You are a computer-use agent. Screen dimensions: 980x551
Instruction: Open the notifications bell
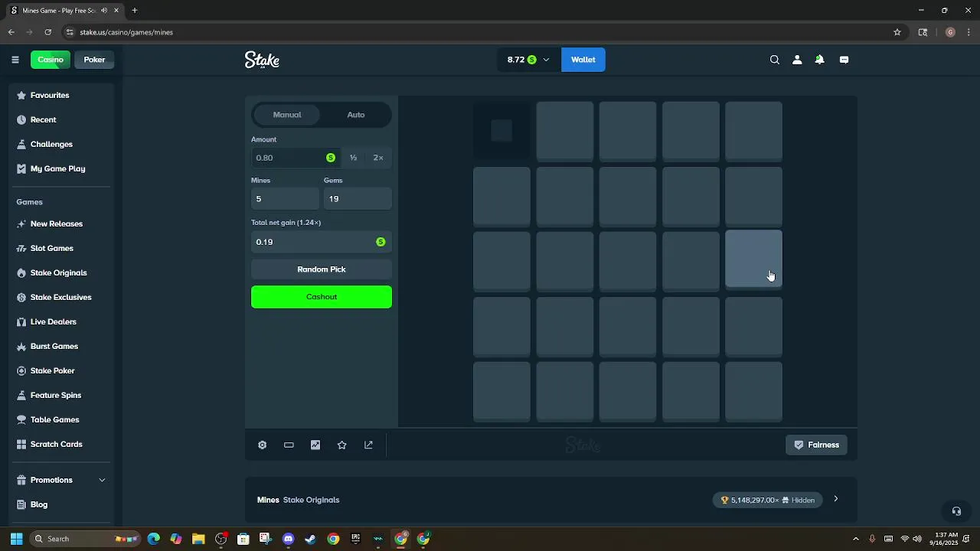[x=819, y=60]
